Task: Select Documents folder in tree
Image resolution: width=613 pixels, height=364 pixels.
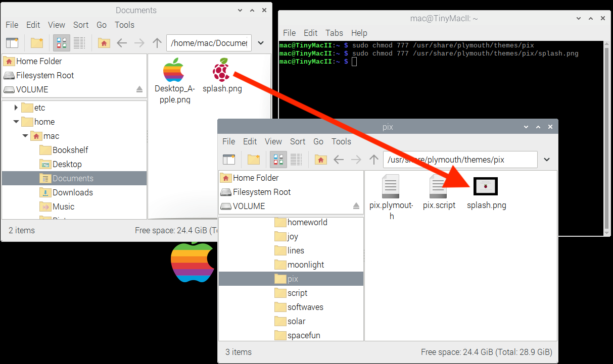Action: 74,178
